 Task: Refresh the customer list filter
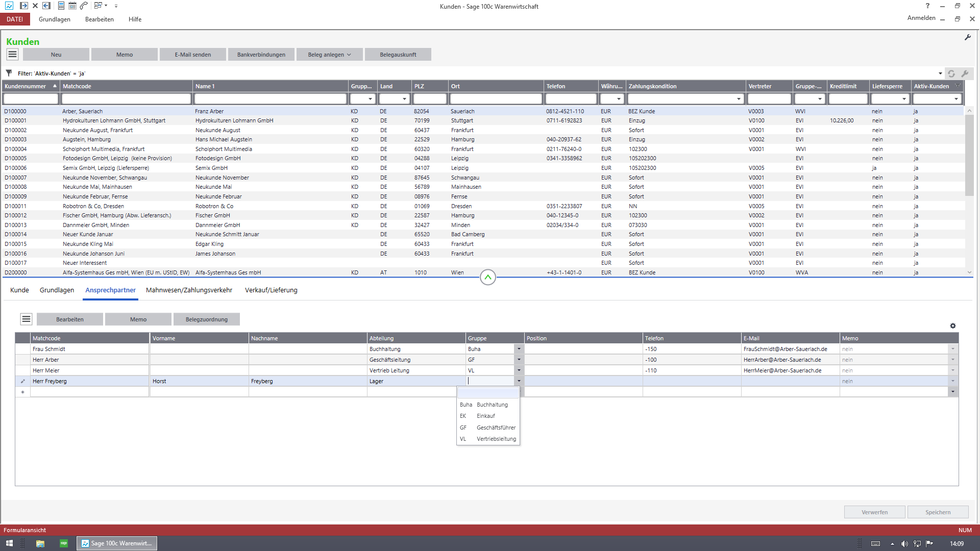point(951,73)
